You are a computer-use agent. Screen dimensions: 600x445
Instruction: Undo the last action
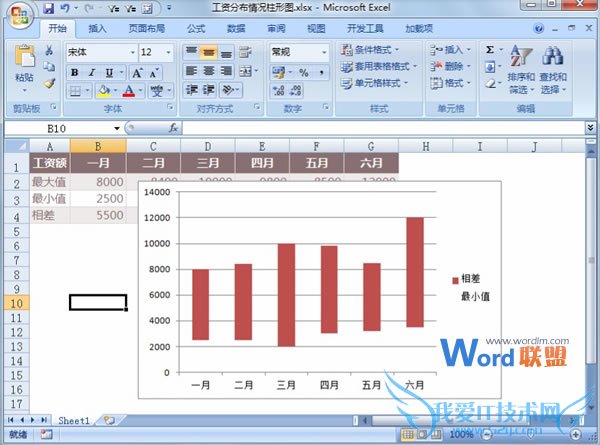[x=65, y=8]
